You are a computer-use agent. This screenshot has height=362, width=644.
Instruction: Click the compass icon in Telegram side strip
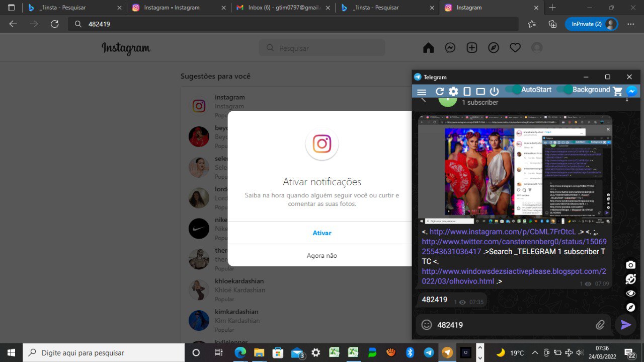tap(631, 307)
